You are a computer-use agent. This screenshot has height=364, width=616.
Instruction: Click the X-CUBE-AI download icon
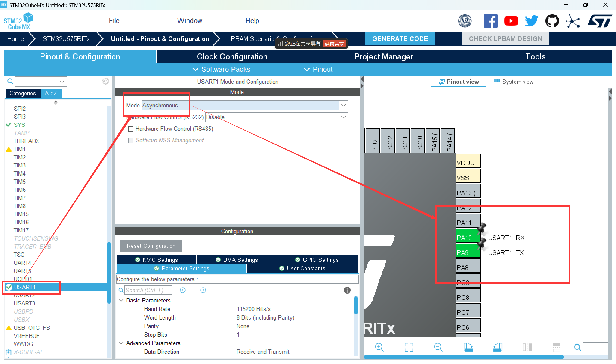coord(8,352)
